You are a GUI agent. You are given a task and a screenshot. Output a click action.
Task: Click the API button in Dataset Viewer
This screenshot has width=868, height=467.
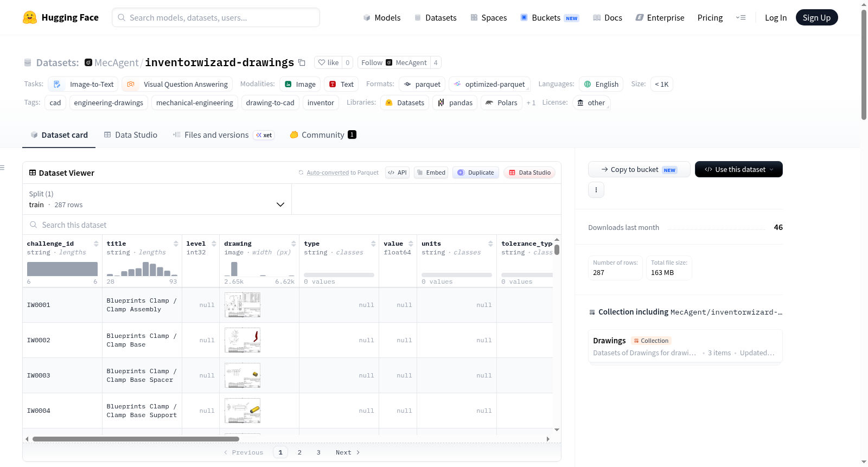pyautogui.click(x=397, y=172)
